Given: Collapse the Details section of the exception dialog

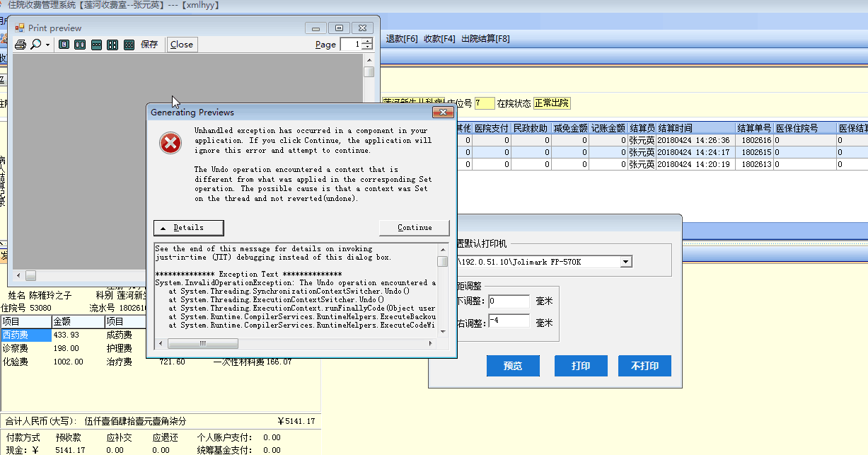Looking at the screenshot, I should (189, 228).
